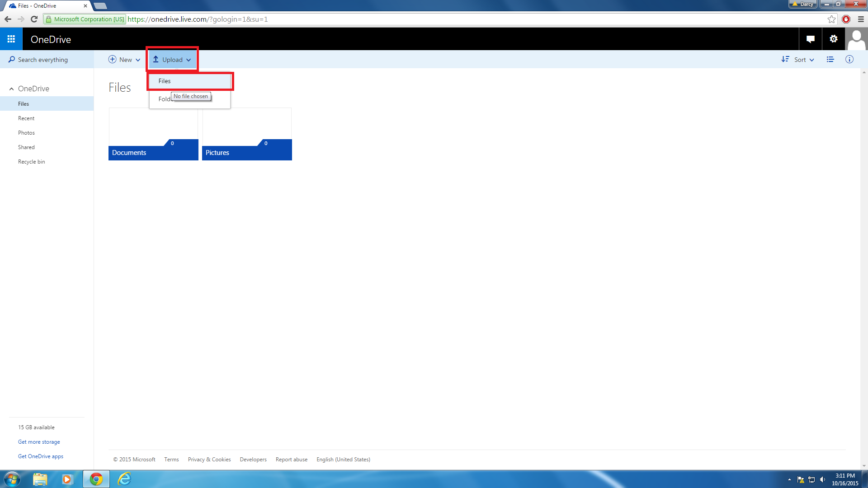Reload the OneDrive page
The height and width of the screenshot is (488, 868).
[34, 19]
